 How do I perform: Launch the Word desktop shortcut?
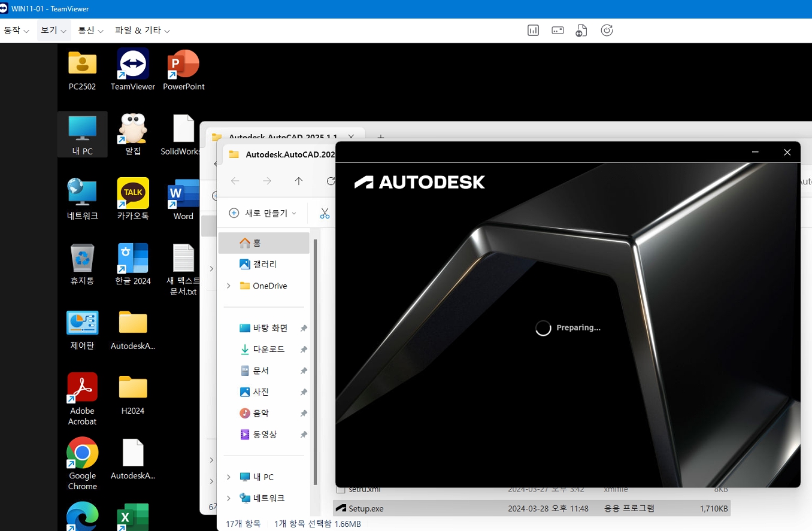(183, 199)
